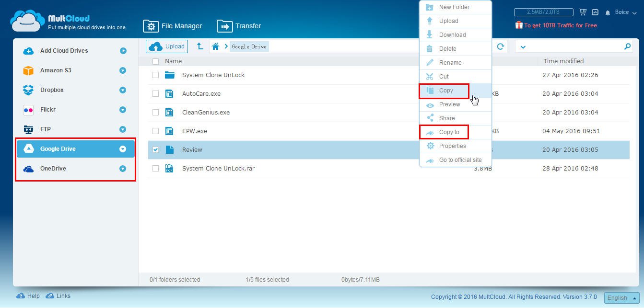Open the traffic chart icon

coord(595,12)
